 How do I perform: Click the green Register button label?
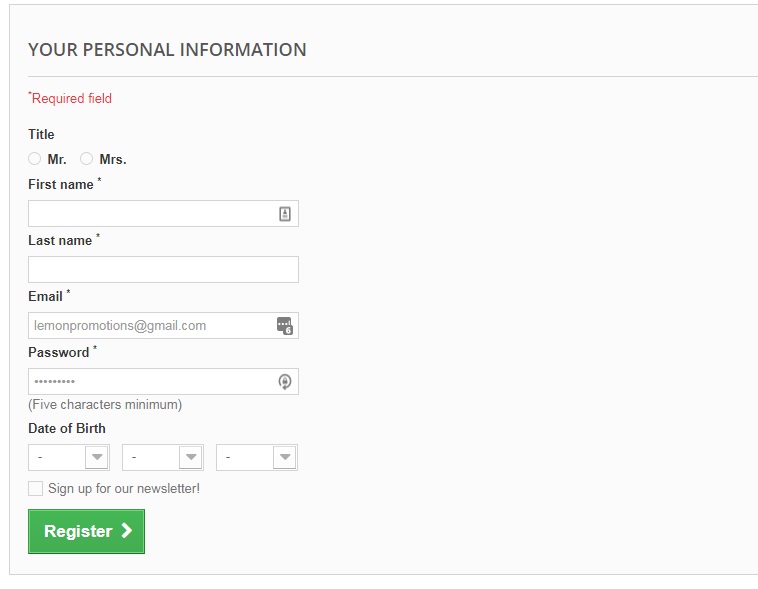[x=78, y=532]
